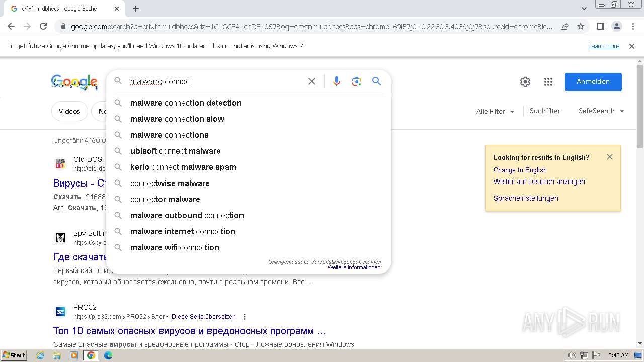
Task: Select suggestion malware outbound connection
Action: click(249, 215)
